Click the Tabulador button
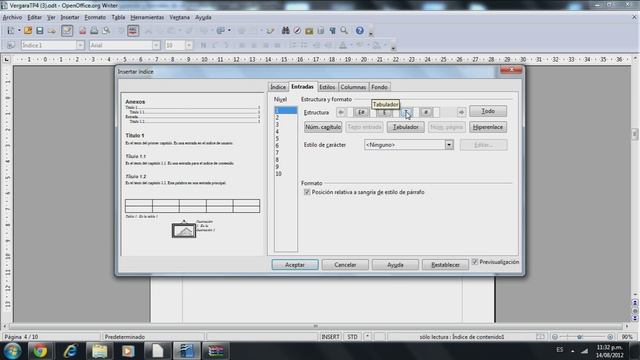The height and width of the screenshot is (360, 640). click(x=405, y=127)
